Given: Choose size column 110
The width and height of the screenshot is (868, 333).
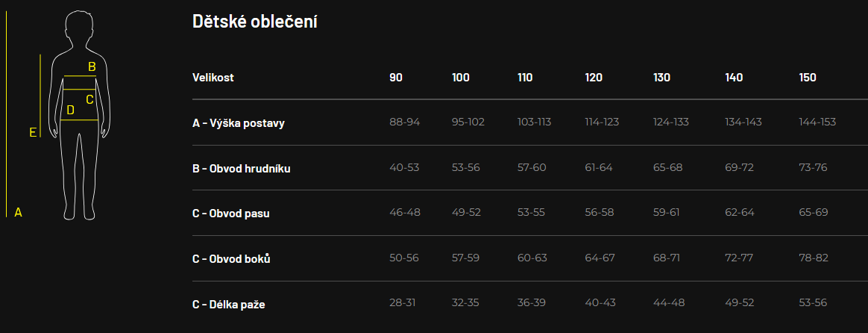Looking at the screenshot, I should (x=525, y=78).
